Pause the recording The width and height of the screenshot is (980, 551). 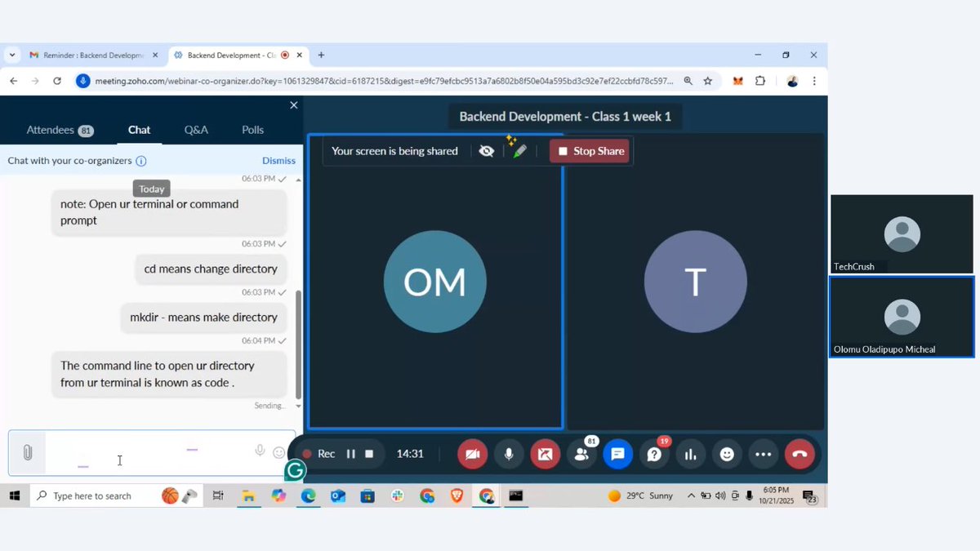click(x=350, y=454)
